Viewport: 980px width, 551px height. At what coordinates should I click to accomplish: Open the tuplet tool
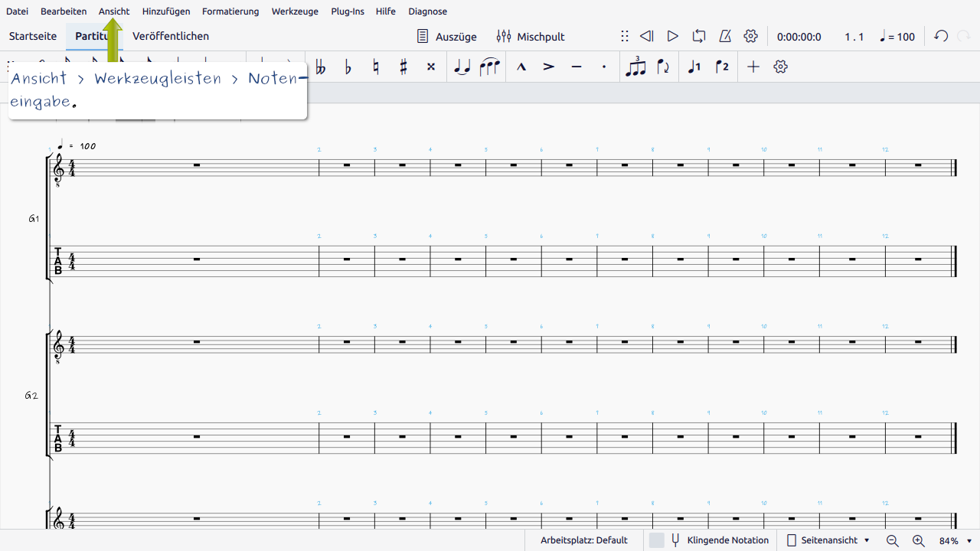point(635,67)
